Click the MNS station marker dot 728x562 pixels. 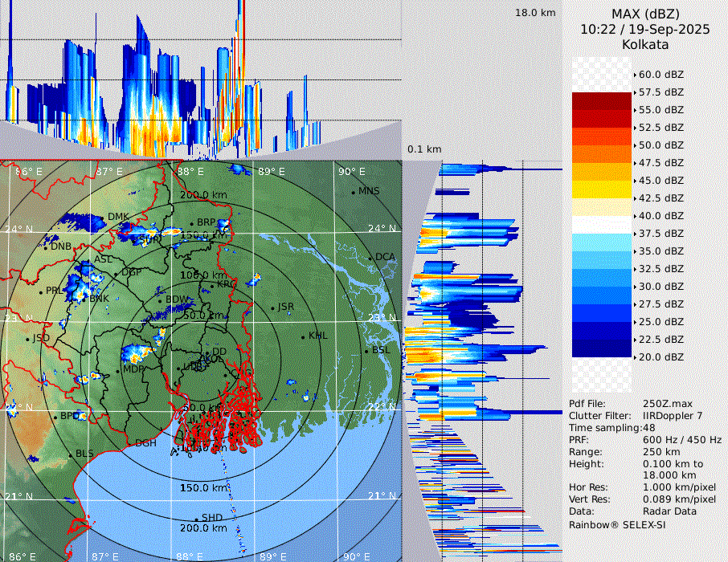353,192
